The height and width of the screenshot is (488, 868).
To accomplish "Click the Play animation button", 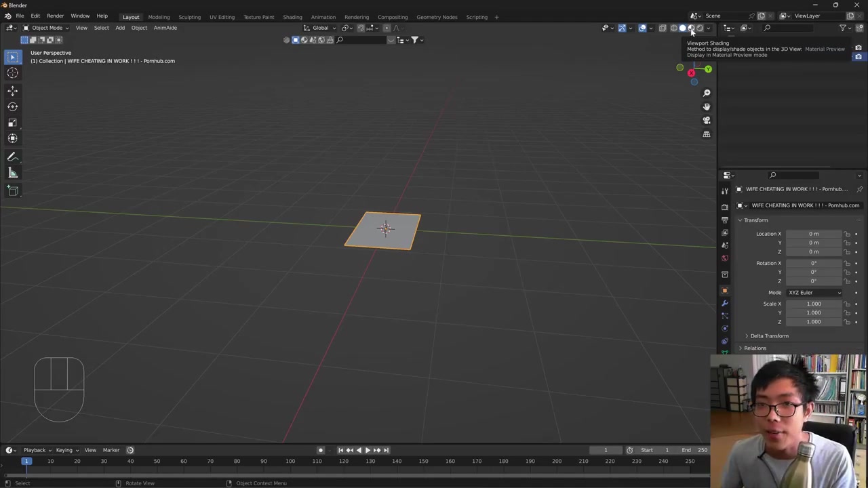I will (368, 450).
